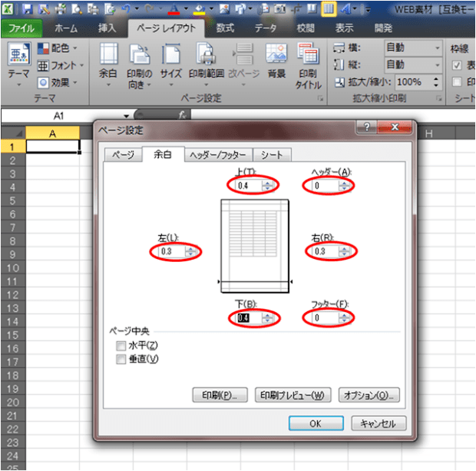Enable the 水平(Z) center checkbox

[121, 346]
